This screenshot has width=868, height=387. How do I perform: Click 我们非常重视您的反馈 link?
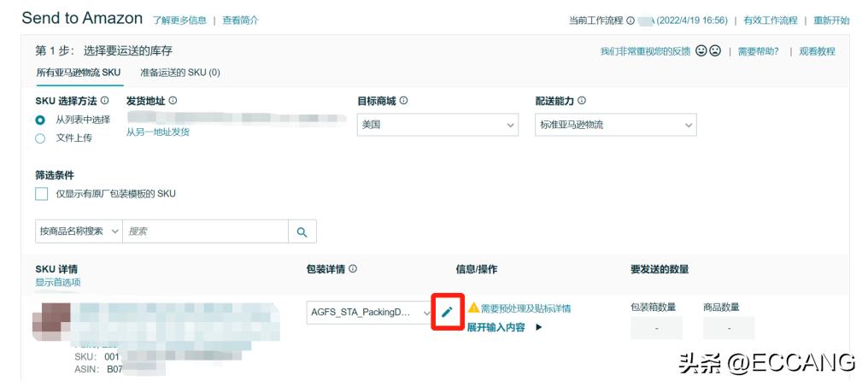[x=646, y=51]
